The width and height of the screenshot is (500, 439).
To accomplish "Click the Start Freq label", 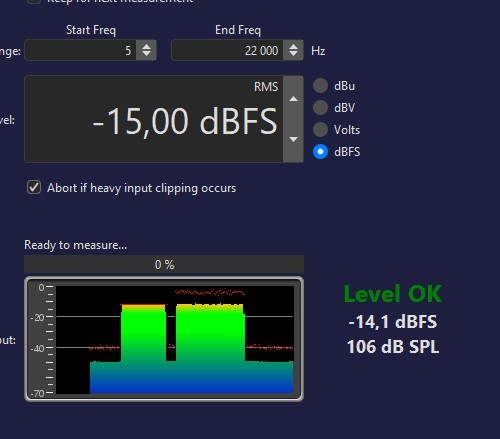I will [91, 30].
